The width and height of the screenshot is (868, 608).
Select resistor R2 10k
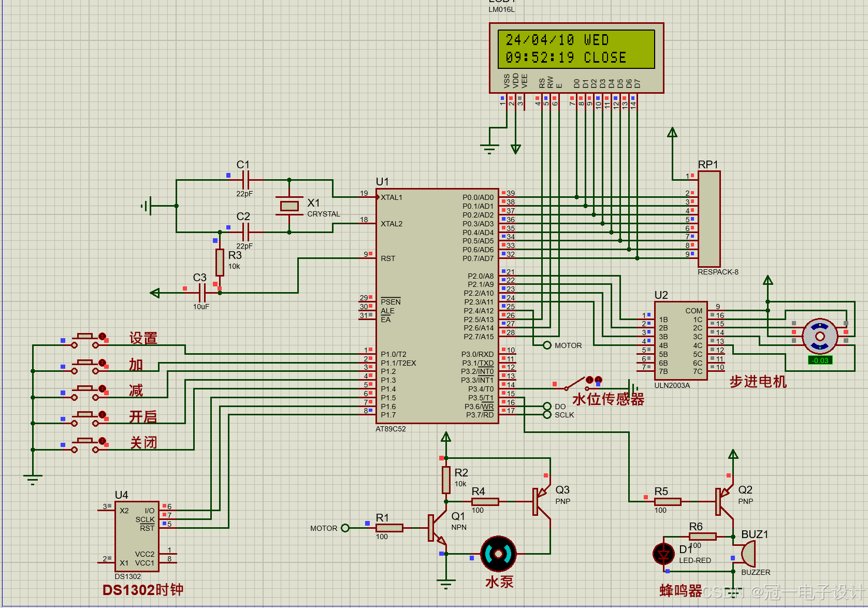[446, 480]
